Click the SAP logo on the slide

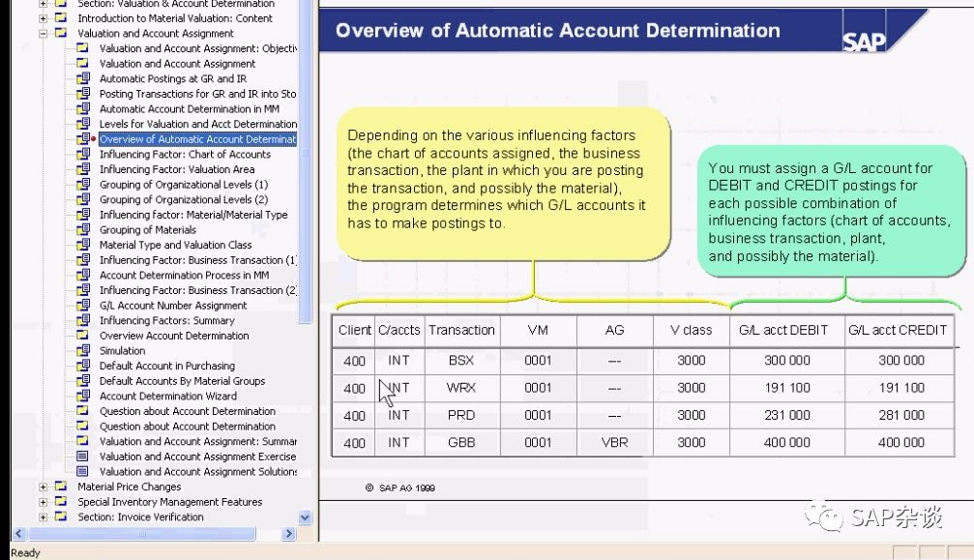click(864, 42)
